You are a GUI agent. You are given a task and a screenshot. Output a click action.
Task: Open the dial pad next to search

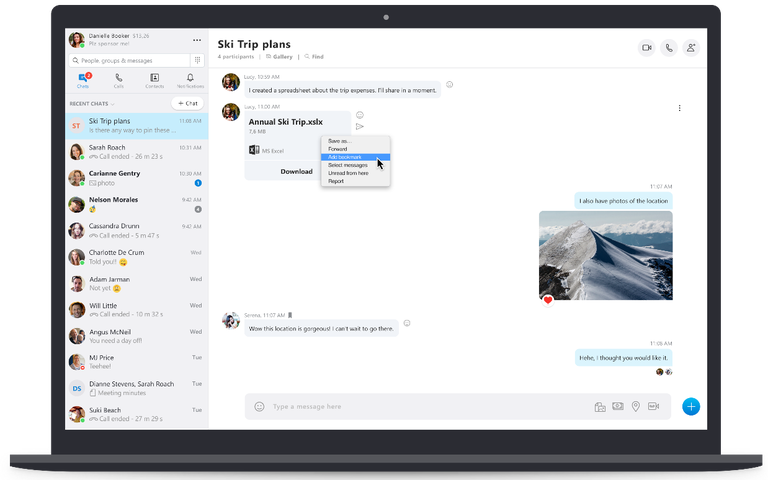pos(197,60)
